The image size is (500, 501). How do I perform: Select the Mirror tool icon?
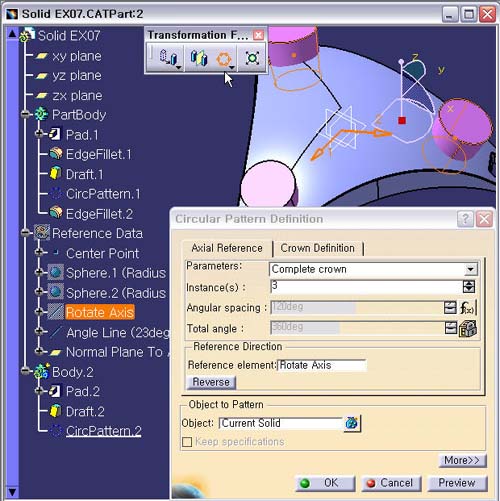pos(199,58)
